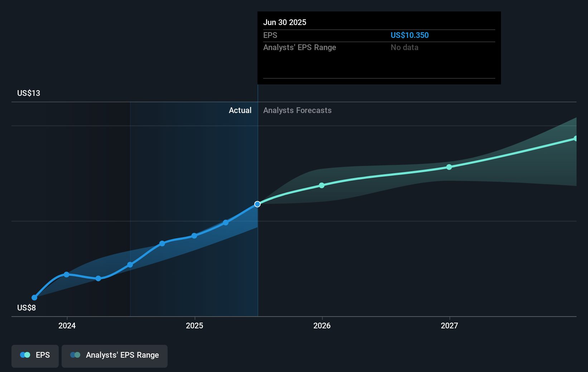Viewport: 588px width, 372px height.
Task: Click the 'Jun 30 2025' tooltip heading
Action: click(x=285, y=23)
